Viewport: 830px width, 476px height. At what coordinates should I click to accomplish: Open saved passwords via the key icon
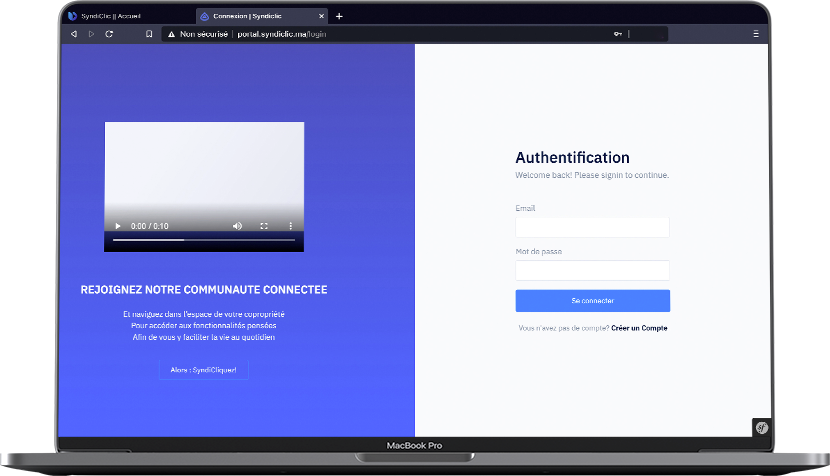click(x=618, y=34)
